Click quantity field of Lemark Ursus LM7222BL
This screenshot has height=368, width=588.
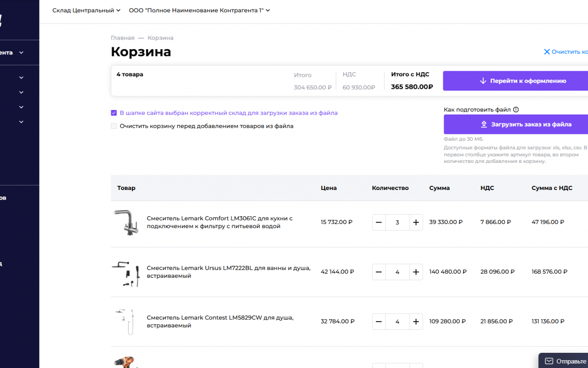pos(397,272)
